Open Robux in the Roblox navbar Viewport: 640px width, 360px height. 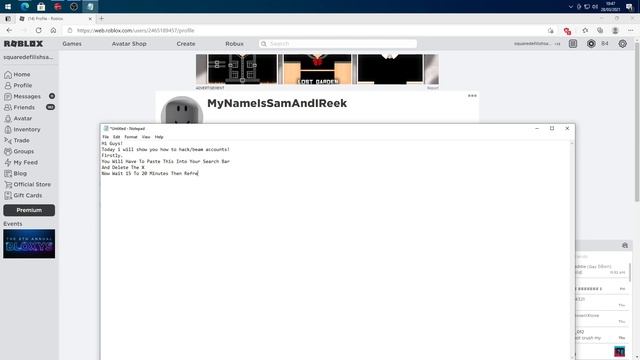coord(234,44)
